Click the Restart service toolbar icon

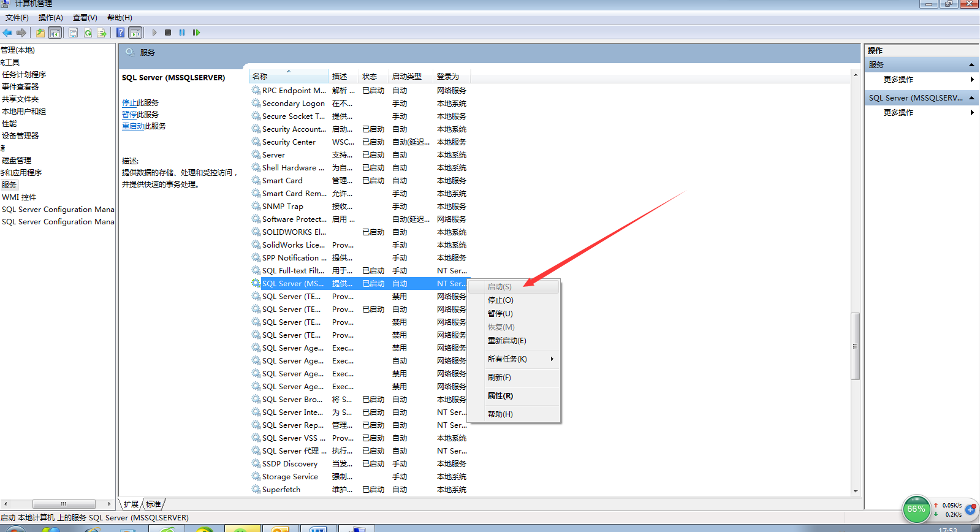(196, 32)
